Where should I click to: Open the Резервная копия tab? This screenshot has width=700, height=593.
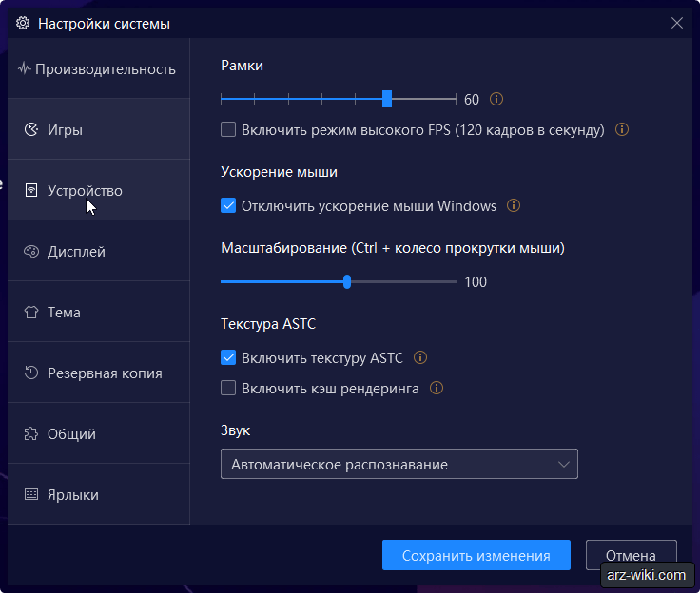click(99, 373)
